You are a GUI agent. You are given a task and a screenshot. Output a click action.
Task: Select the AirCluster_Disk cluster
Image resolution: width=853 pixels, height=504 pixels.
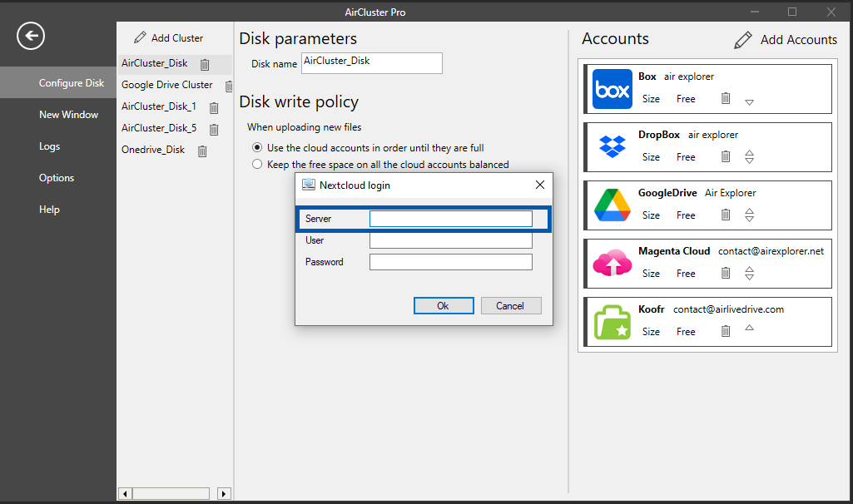(x=155, y=63)
